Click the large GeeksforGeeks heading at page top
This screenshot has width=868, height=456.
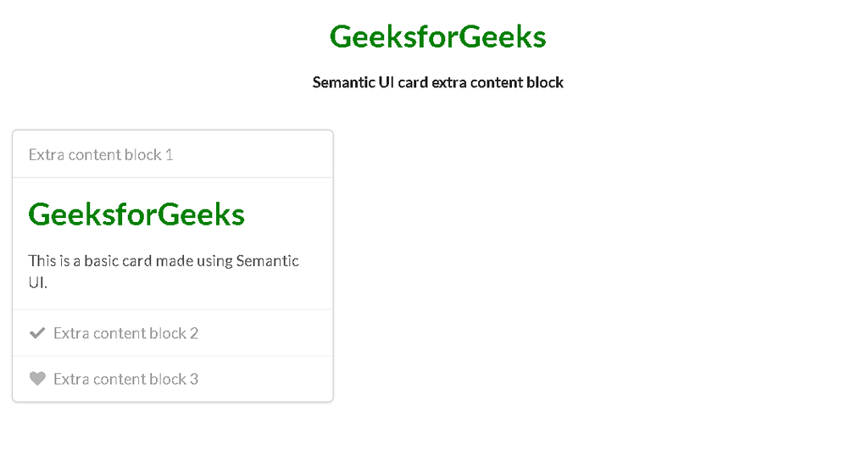click(437, 36)
